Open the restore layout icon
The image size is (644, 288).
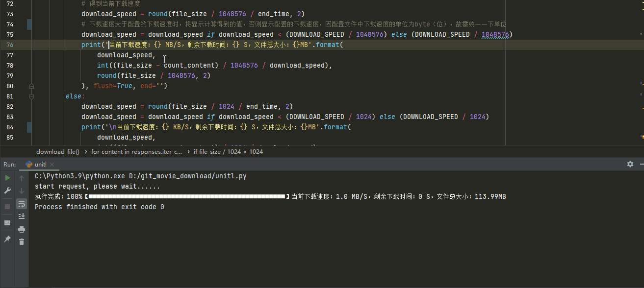point(7,223)
